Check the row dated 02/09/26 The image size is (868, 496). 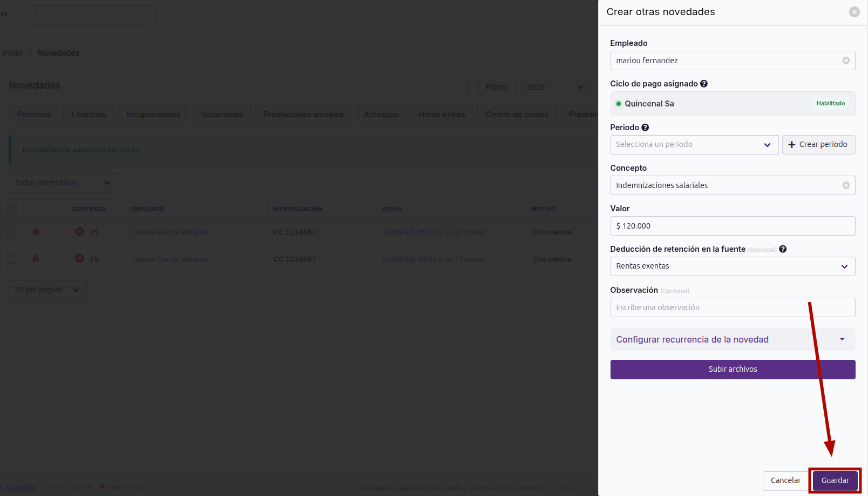coord(11,259)
